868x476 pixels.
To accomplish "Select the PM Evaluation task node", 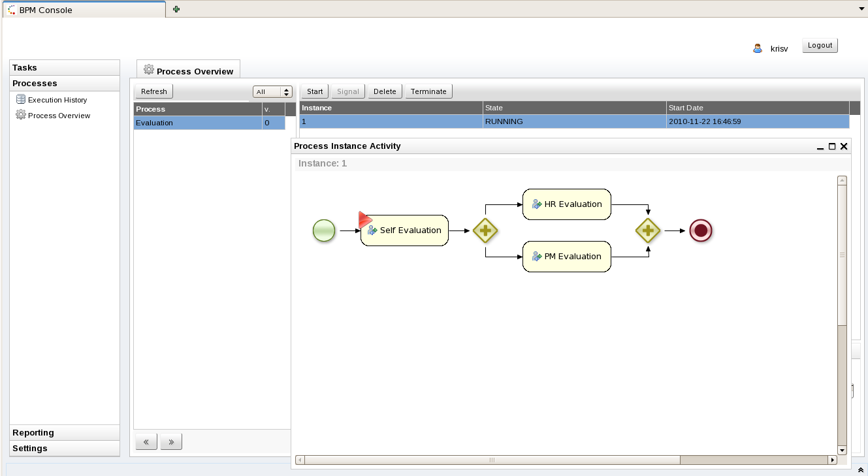I will tap(566, 257).
